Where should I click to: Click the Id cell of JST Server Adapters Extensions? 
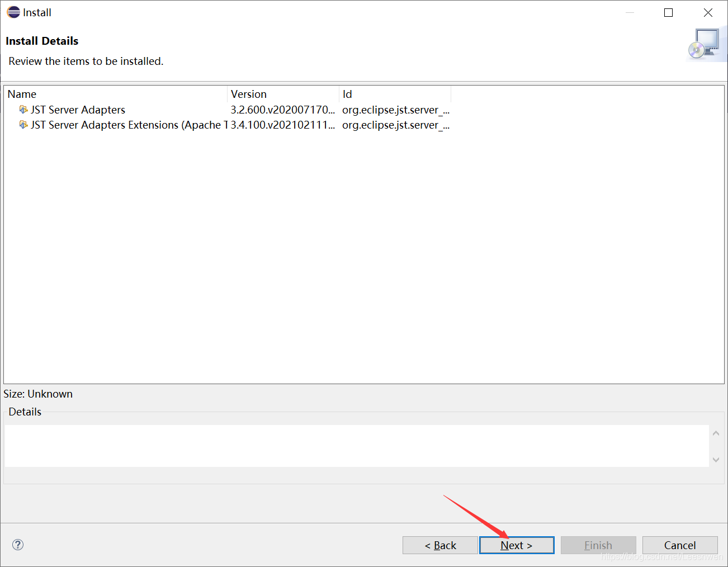[396, 125]
